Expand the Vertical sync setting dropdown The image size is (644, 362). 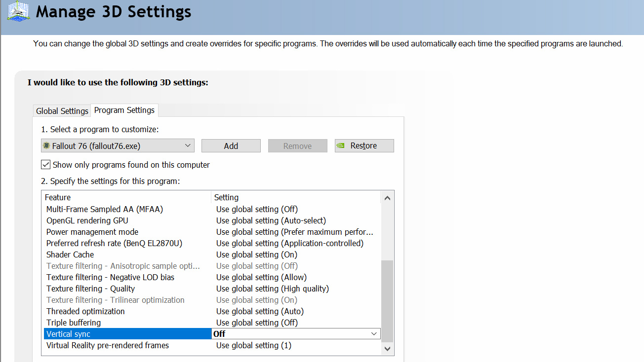point(374,334)
